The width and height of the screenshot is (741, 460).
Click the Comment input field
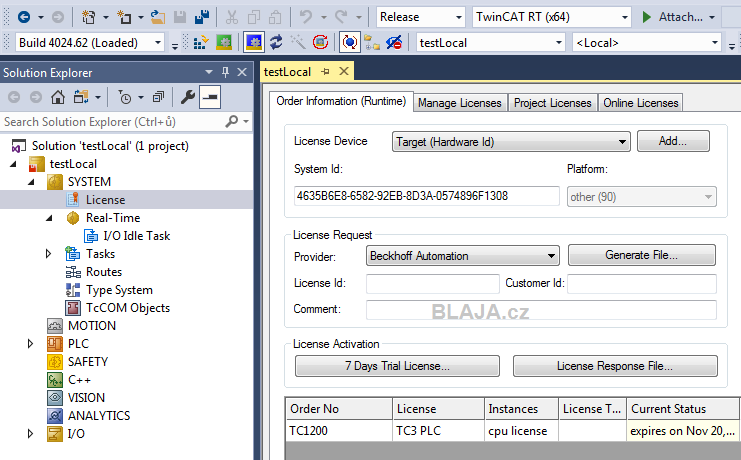pyautogui.click(x=541, y=310)
